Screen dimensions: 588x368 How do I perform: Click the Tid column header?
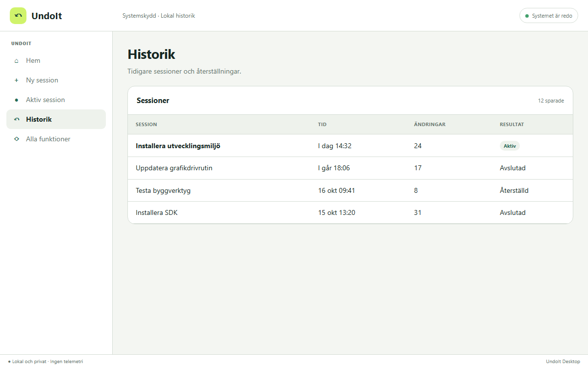click(x=322, y=125)
